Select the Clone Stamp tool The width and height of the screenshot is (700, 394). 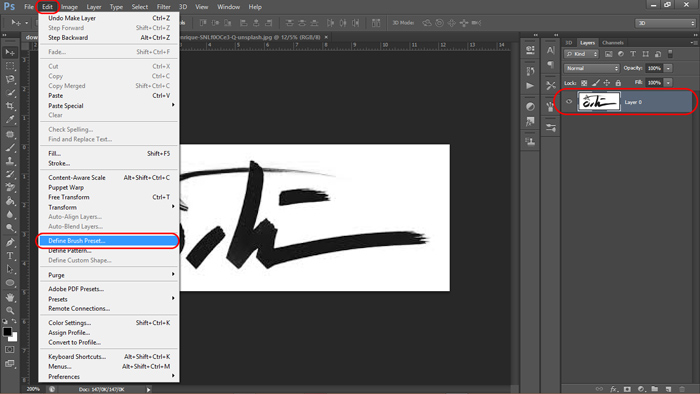pos(10,161)
